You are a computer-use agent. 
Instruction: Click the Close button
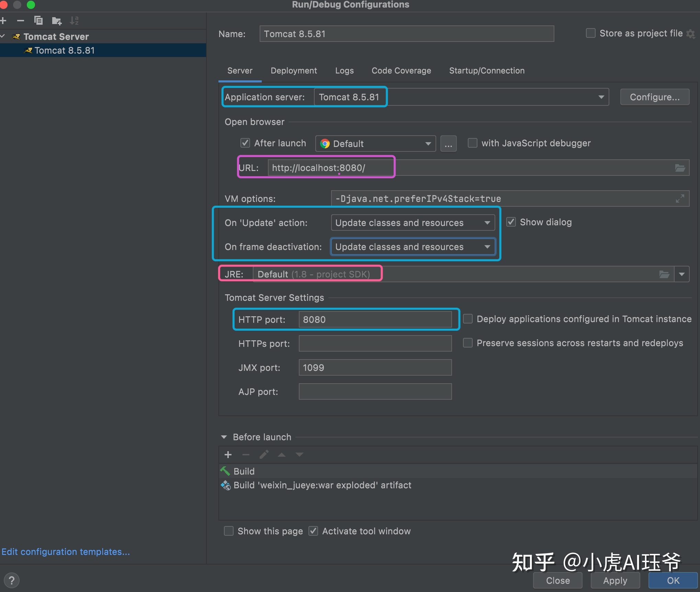558,580
